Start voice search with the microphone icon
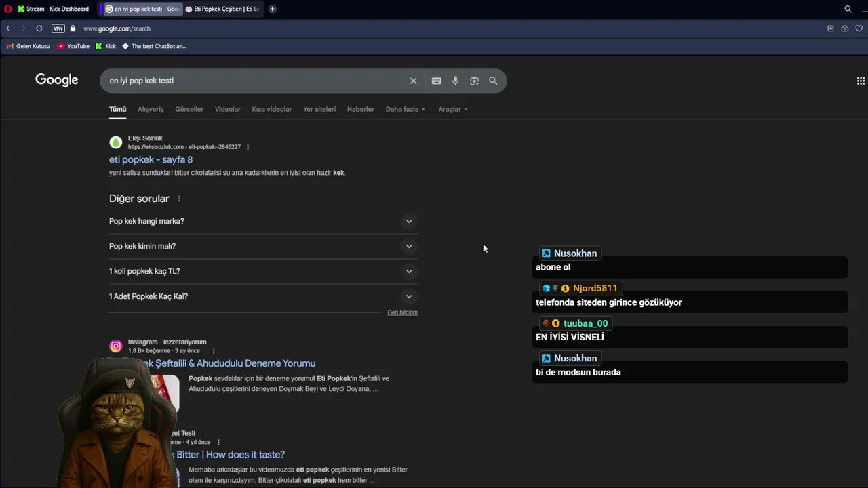 [x=456, y=81]
